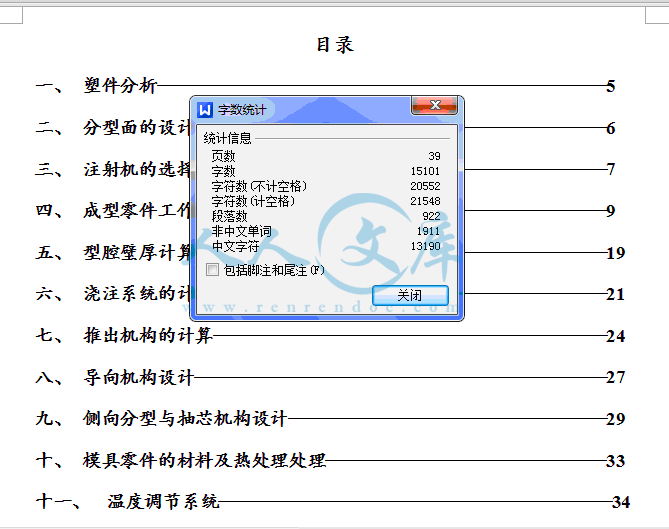Click page number 27 in contents
Screen dimensions: 669x529
tap(616, 377)
